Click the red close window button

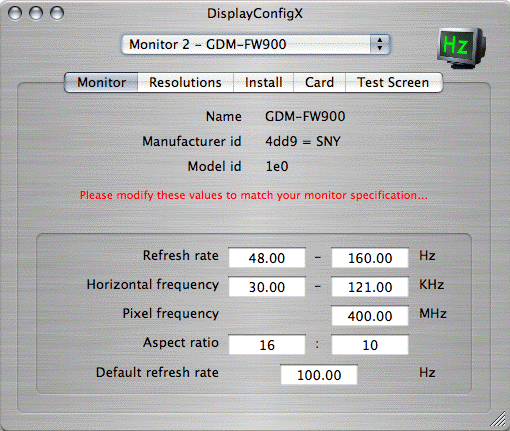click(x=15, y=13)
